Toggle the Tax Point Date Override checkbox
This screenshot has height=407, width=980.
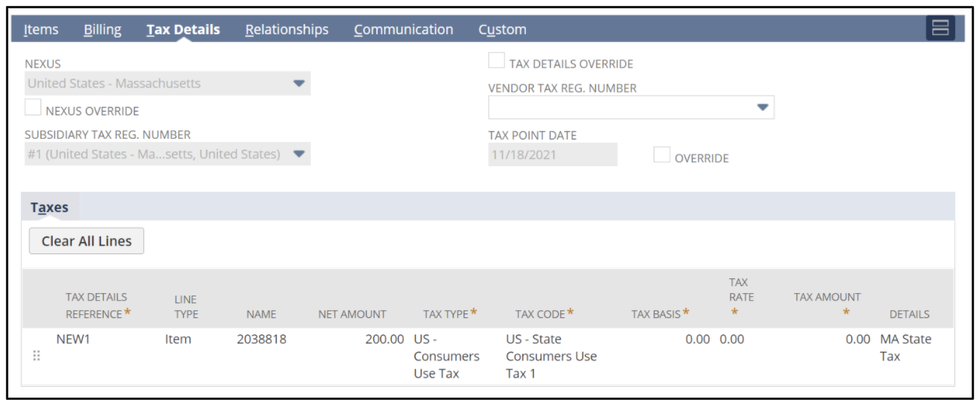661,155
